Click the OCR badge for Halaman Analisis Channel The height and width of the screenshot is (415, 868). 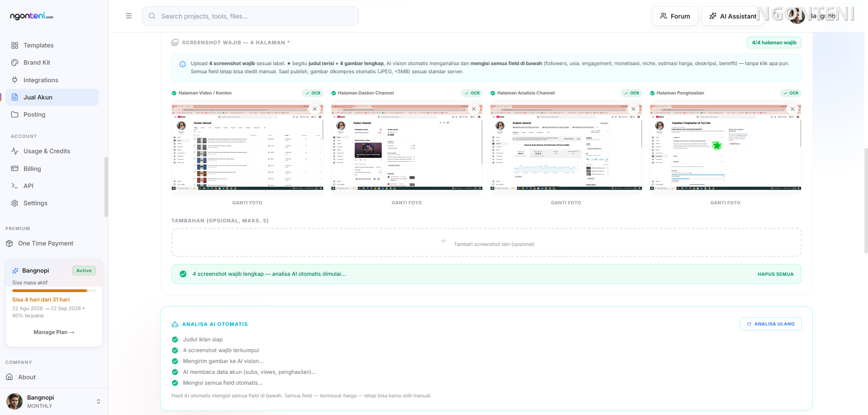click(631, 93)
